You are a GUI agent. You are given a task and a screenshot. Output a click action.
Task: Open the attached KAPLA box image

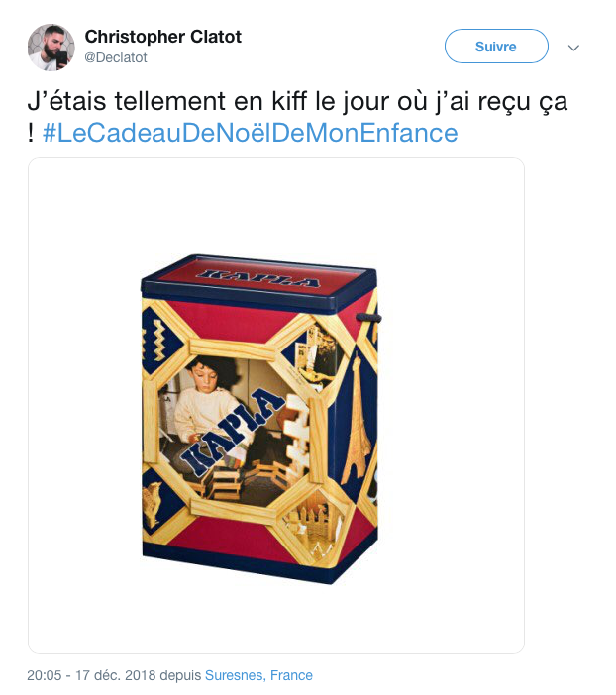[x=276, y=406]
